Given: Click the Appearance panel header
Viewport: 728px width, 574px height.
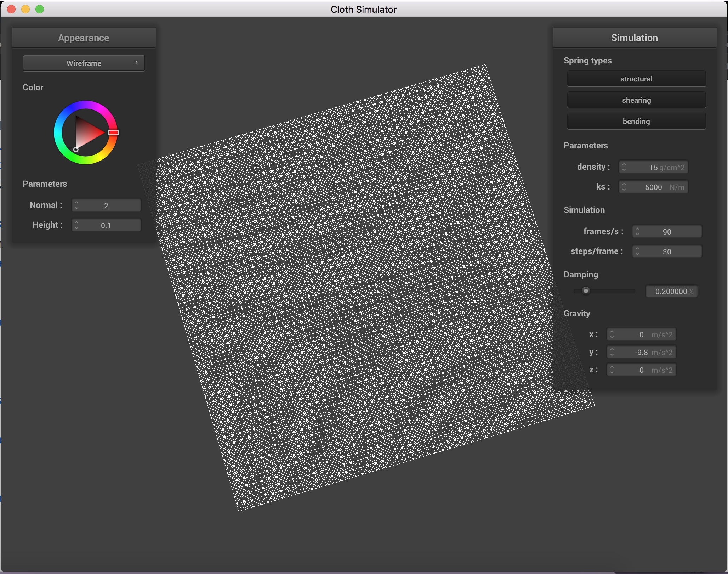Looking at the screenshot, I should (84, 38).
